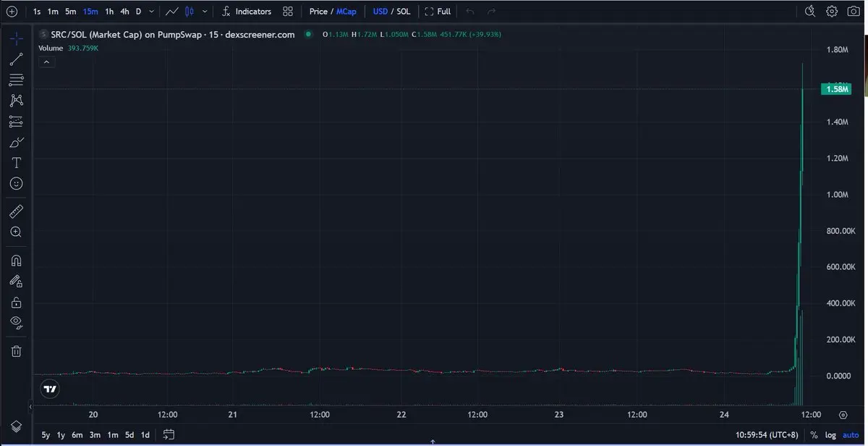Set interval to 15m
This screenshot has width=868, height=446.
90,12
